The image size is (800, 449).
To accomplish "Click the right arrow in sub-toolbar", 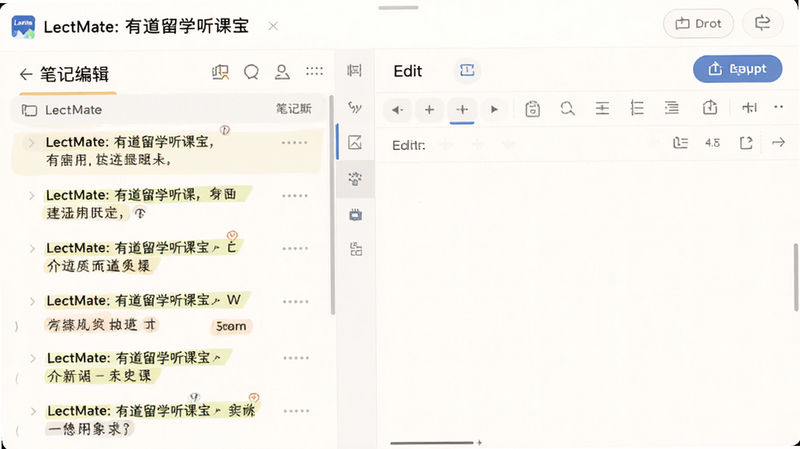I will coord(778,142).
